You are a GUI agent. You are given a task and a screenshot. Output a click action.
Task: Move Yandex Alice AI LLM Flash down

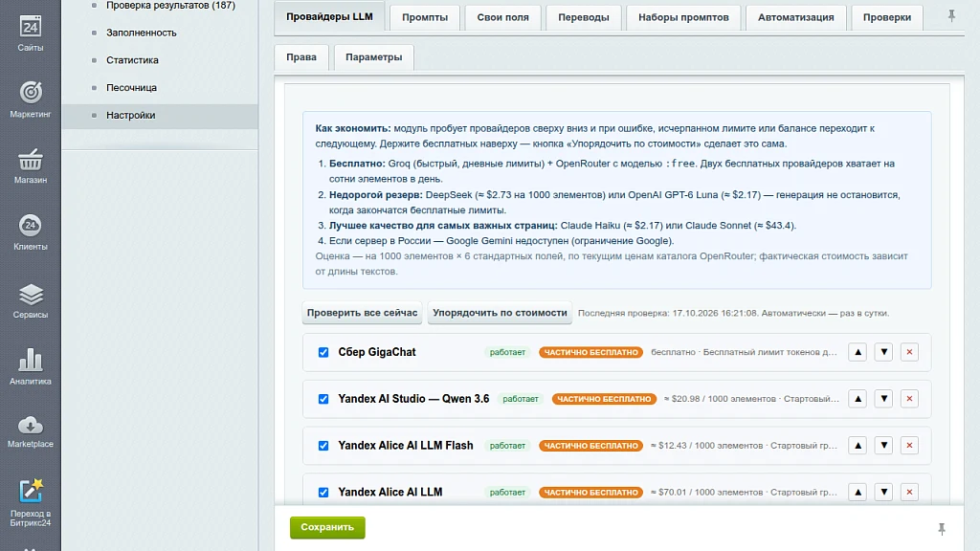pyautogui.click(x=883, y=446)
